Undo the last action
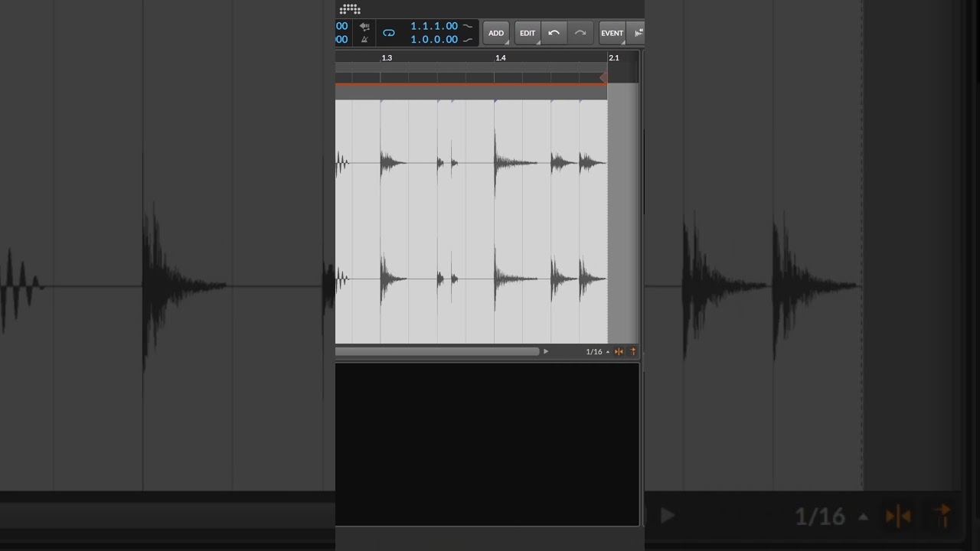This screenshot has width=980, height=551. 554,33
